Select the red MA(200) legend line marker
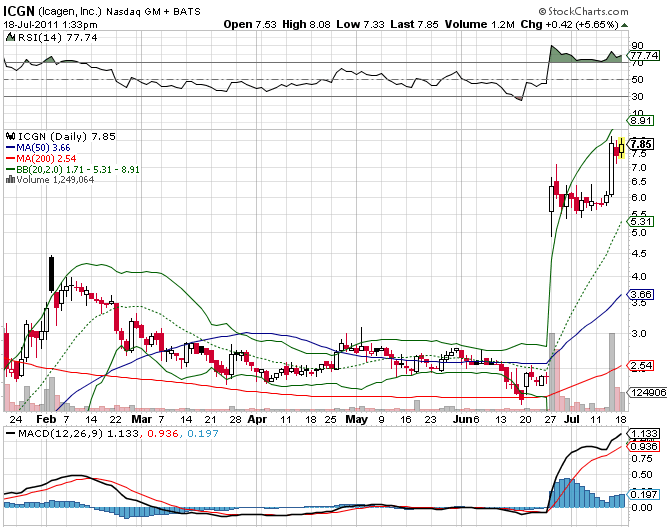Viewport: 667px width, 527px height. coord(11,158)
